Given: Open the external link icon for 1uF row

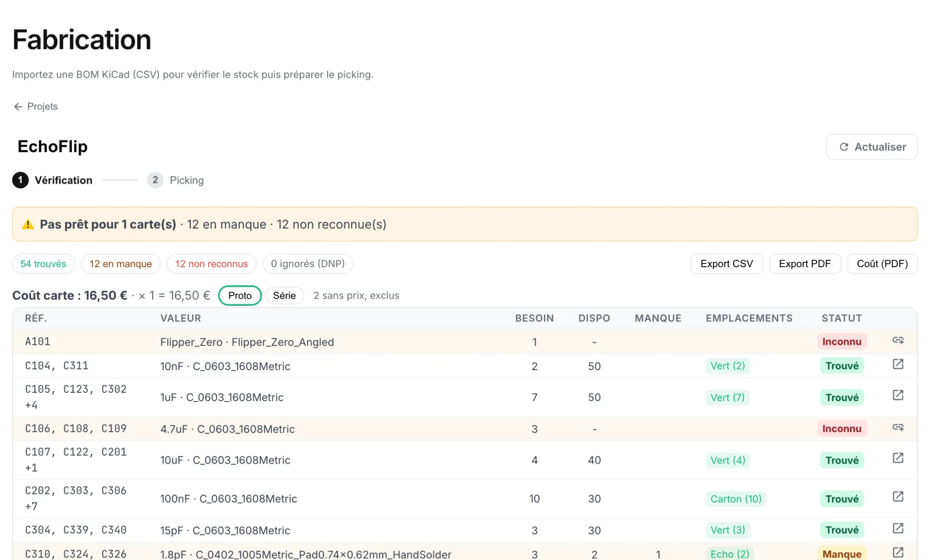Looking at the screenshot, I should [x=898, y=395].
